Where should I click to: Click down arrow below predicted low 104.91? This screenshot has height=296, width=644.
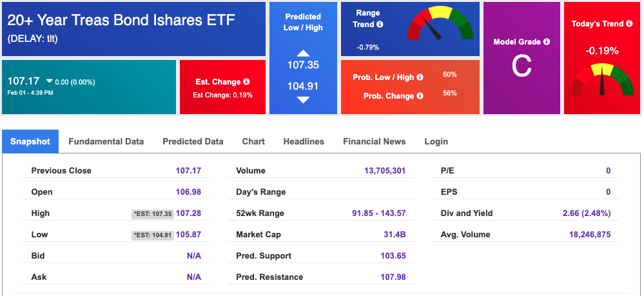click(x=303, y=100)
